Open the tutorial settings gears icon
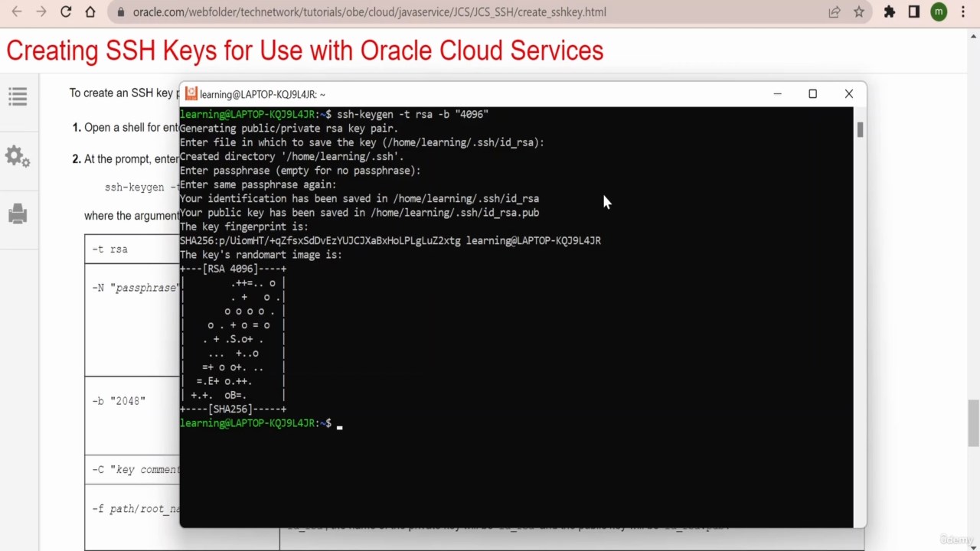This screenshot has width=980, height=551. [x=18, y=157]
